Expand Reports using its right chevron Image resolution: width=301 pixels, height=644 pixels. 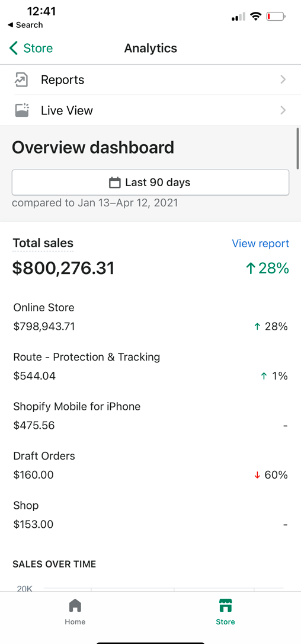[283, 79]
